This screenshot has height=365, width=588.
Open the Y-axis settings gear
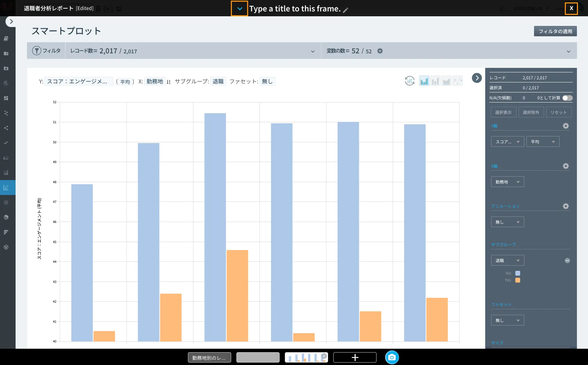point(566,126)
